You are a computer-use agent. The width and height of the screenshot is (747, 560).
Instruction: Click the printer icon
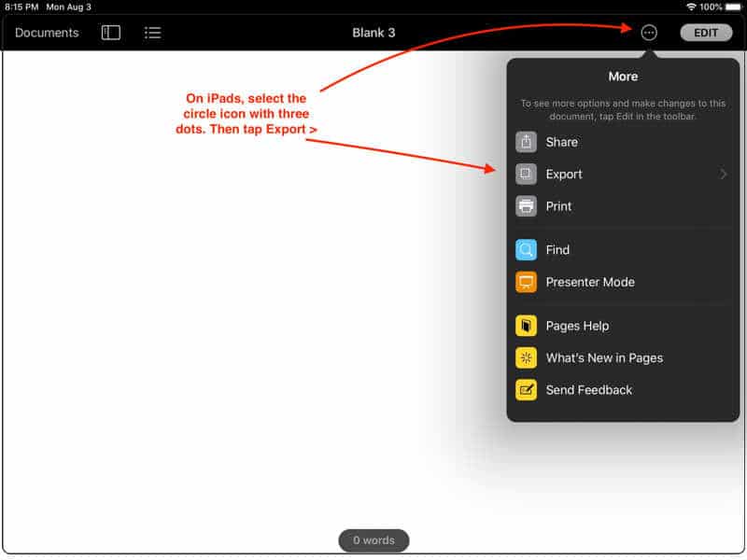point(526,206)
